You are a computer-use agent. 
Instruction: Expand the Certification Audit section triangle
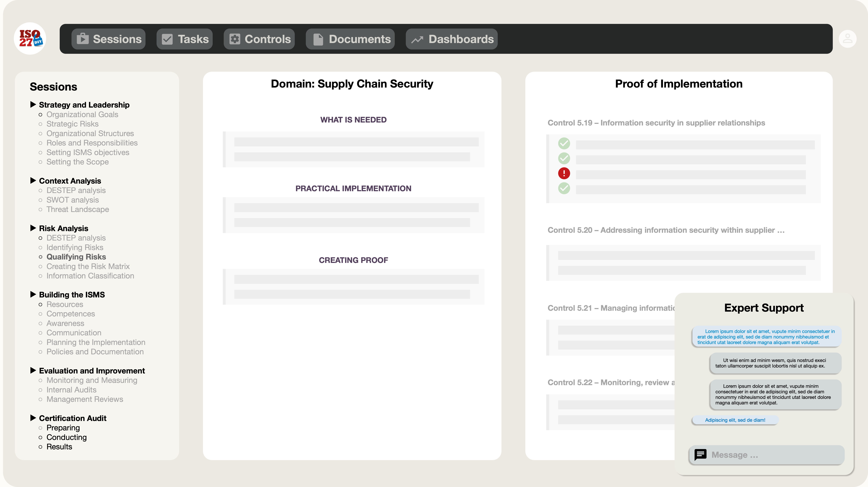(33, 418)
